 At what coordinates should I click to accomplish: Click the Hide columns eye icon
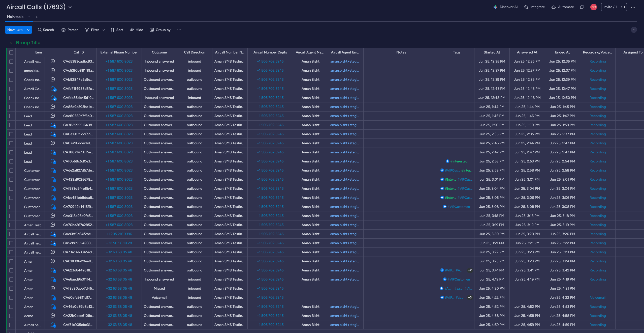tap(132, 30)
